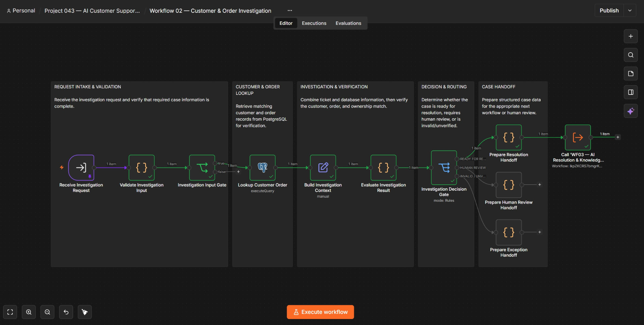Select the Validate Investigation Input code node
Viewport: 644px width, 325px height.
(x=142, y=168)
